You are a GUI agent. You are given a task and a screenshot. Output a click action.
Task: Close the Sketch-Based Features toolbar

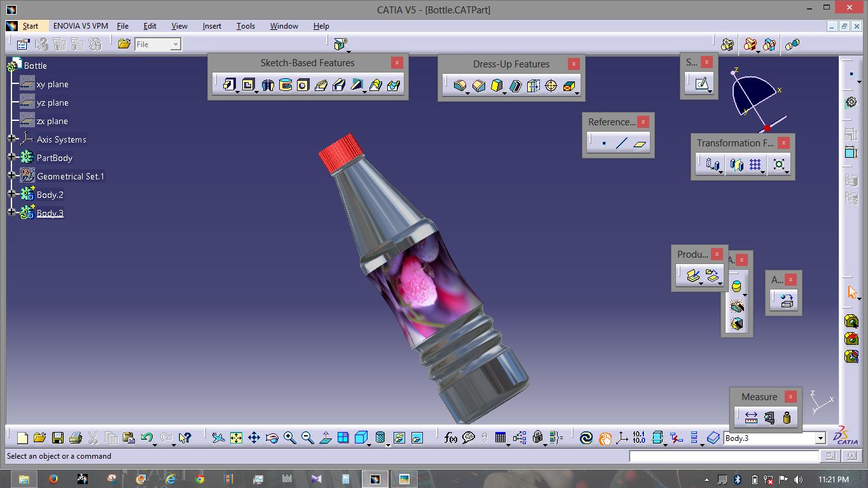[397, 62]
